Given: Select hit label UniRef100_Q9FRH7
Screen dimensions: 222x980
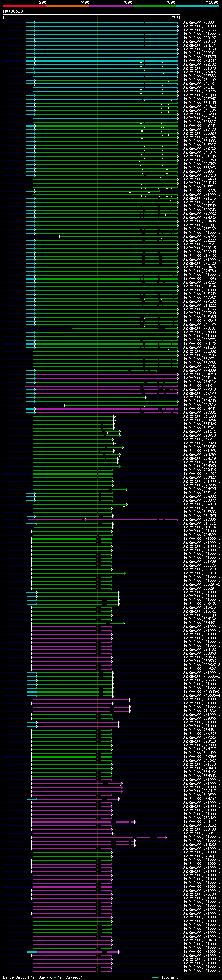Looking at the screenshot, I should 199,99.
